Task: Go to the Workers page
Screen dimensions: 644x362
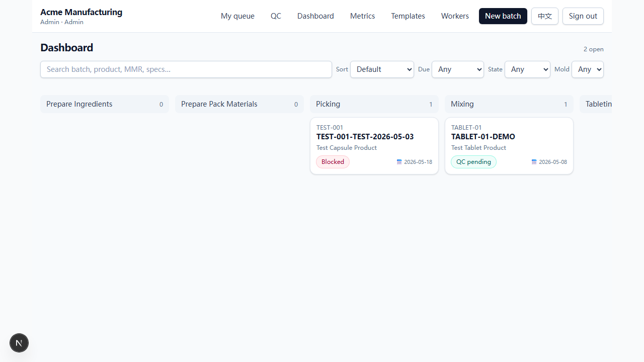Action: (x=455, y=16)
